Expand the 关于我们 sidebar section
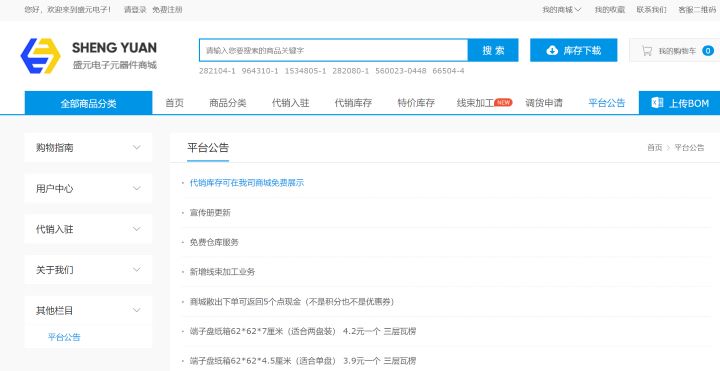The image size is (720, 371). [x=88, y=270]
